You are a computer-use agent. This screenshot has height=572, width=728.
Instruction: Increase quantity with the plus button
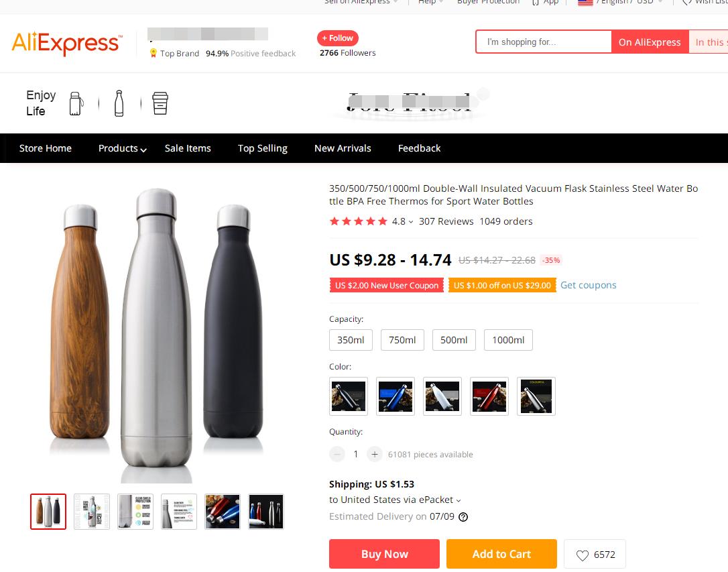click(x=375, y=454)
